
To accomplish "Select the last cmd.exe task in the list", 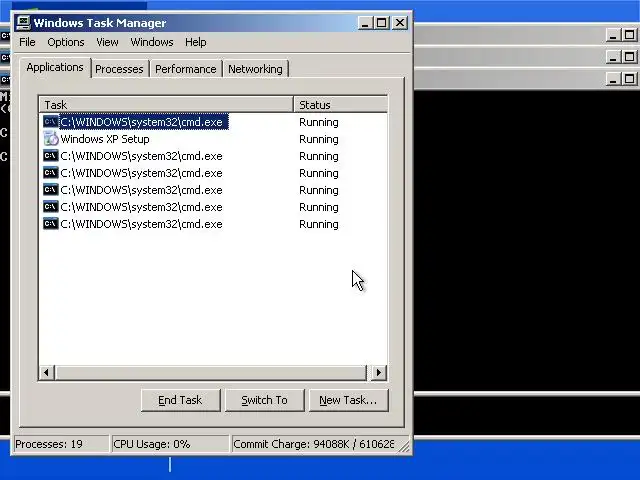I will click(x=141, y=224).
